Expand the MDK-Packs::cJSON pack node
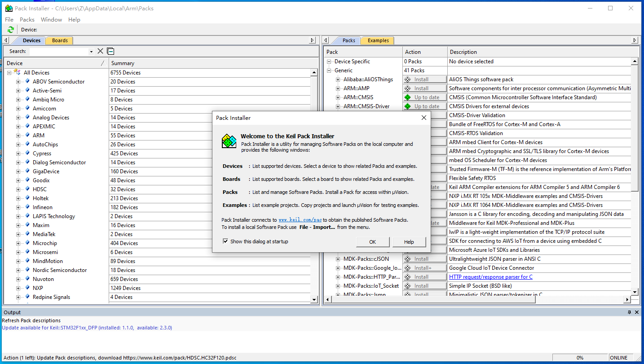The height and width of the screenshot is (364, 644). click(338, 259)
